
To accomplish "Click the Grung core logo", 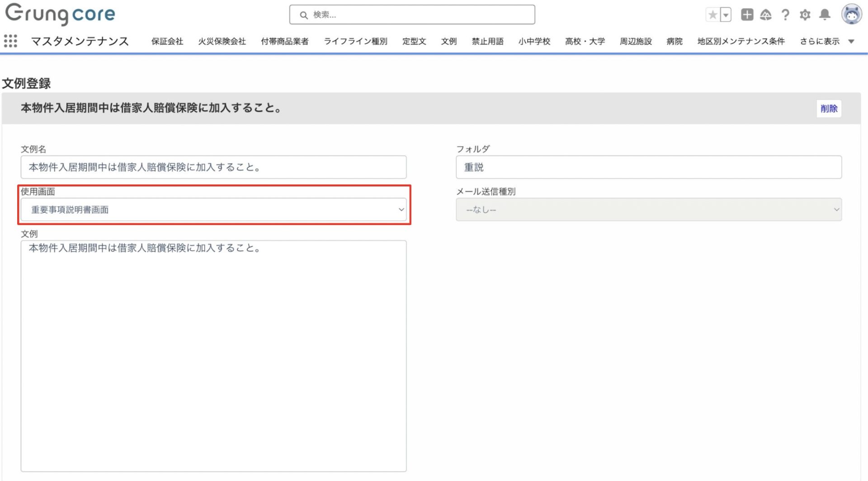I will pyautogui.click(x=60, y=14).
